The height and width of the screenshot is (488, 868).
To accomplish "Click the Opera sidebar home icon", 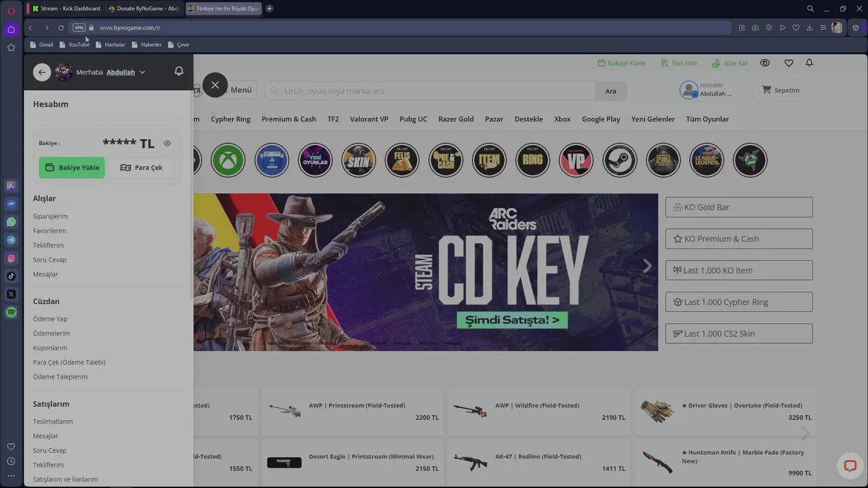I will click(11, 29).
